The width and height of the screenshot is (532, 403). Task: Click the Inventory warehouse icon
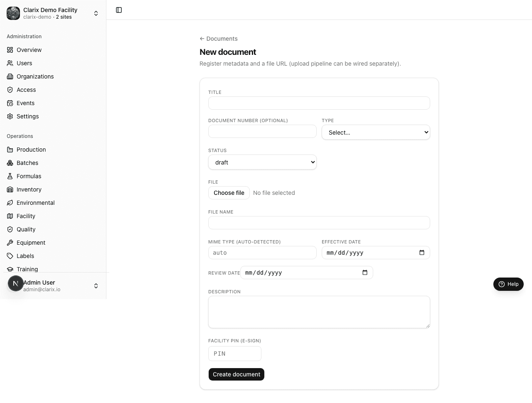coord(10,189)
